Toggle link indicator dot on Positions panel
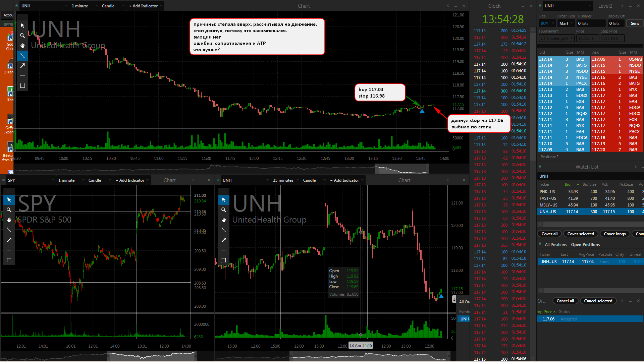The image size is (644, 362). [540, 244]
